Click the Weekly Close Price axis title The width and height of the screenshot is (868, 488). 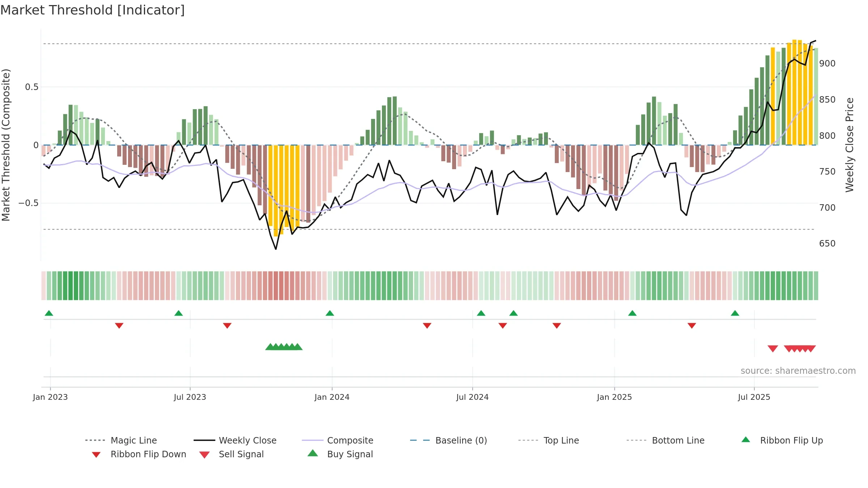click(x=850, y=145)
